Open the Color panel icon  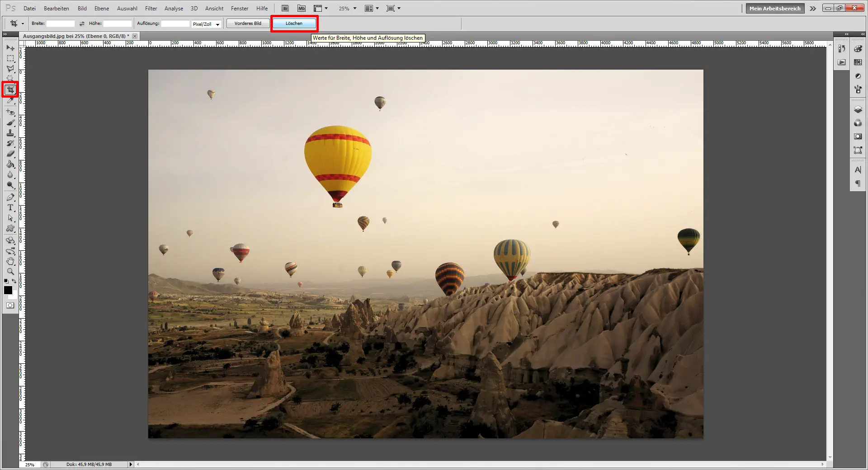point(858,48)
